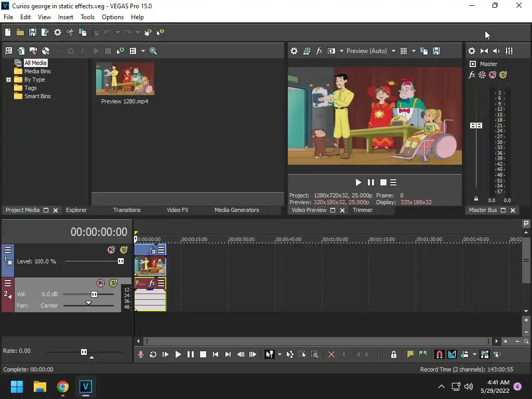Click the preview on external monitor icon
This screenshot has width=532, height=399.
point(307,51)
